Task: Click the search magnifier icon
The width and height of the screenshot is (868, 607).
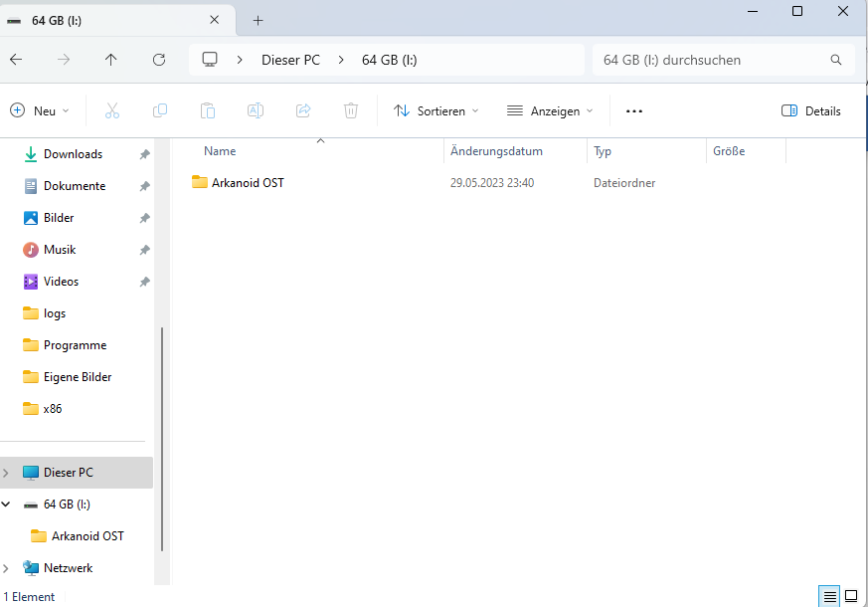Action: tap(836, 60)
